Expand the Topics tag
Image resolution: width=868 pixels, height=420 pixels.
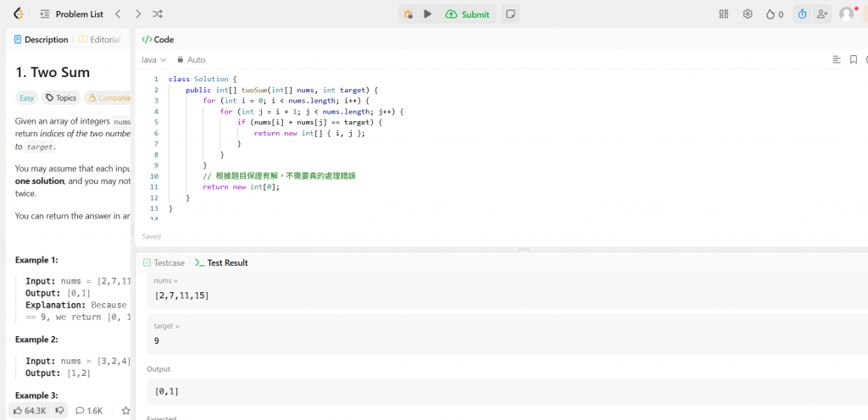click(x=61, y=98)
